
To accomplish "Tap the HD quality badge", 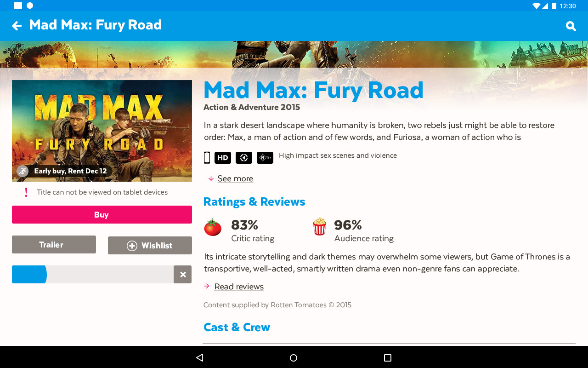I will [x=223, y=158].
